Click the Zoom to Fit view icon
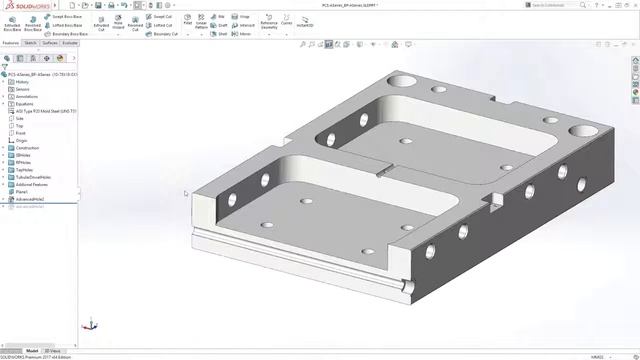 302,44
